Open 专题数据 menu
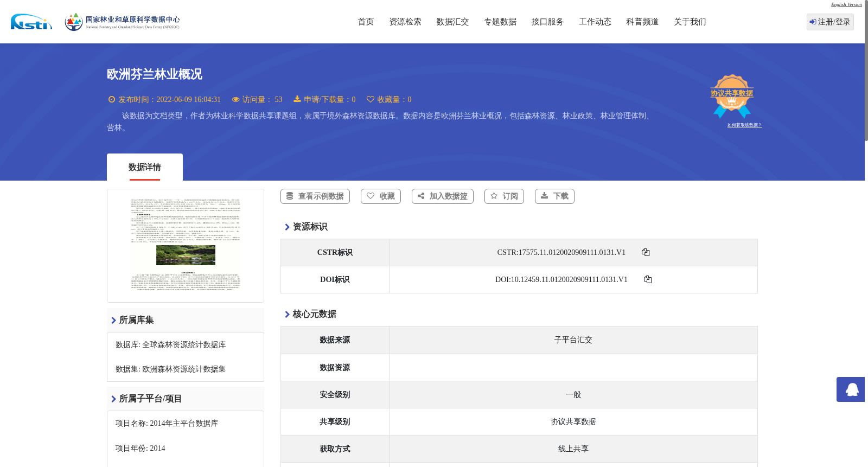868x467 pixels. [500, 22]
